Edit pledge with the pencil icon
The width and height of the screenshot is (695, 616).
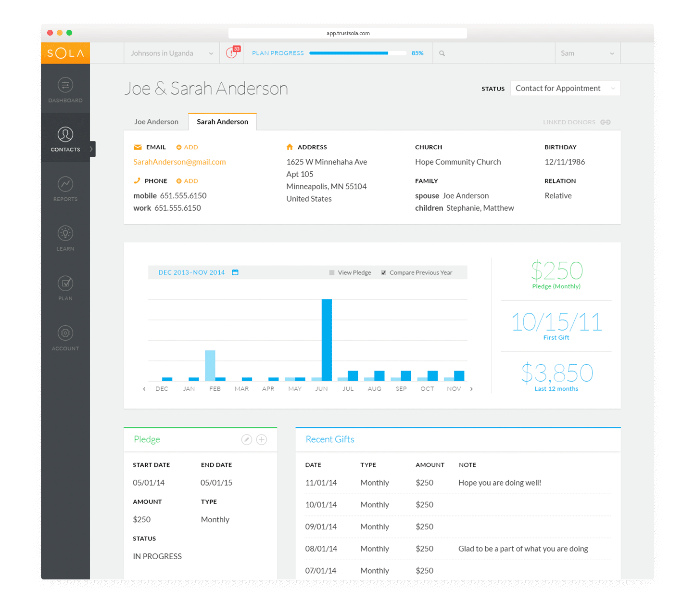(x=247, y=439)
